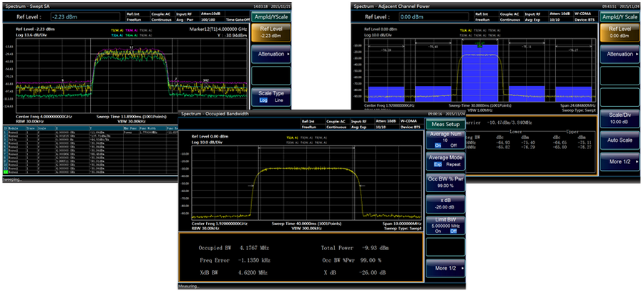This screenshot has height=296, width=644.
Task: Select Meas Setup menu header
Action: pos(444,123)
